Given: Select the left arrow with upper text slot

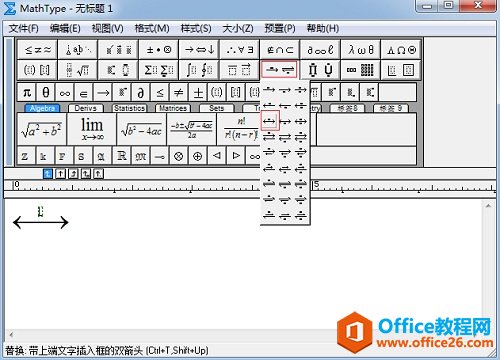Looking at the screenshot, I should tap(269, 106).
